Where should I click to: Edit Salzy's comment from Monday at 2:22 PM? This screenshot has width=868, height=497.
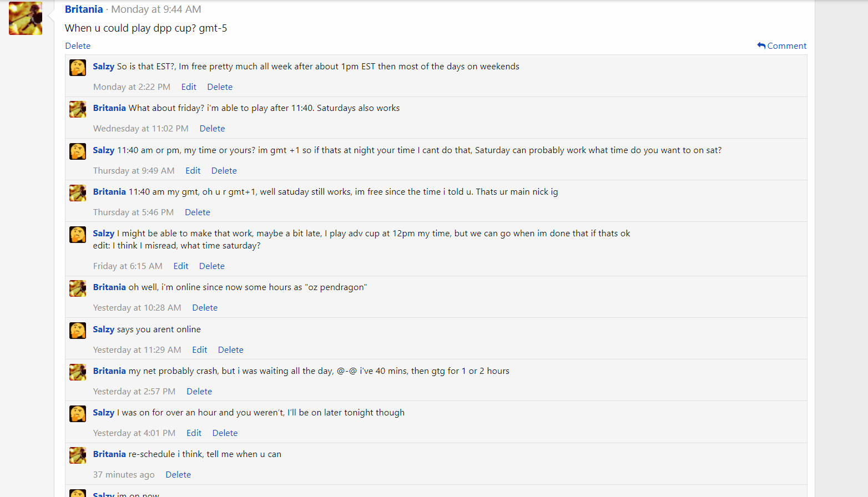189,87
